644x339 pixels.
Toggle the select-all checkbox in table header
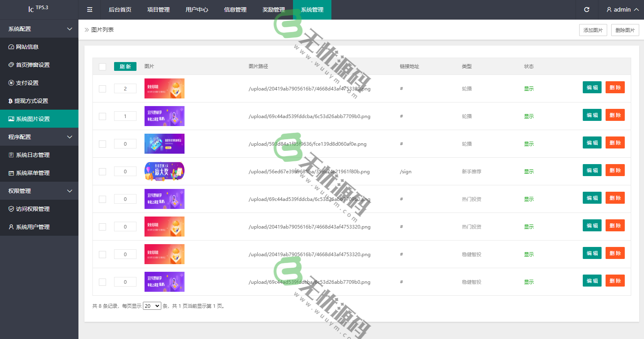click(x=102, y=67)
